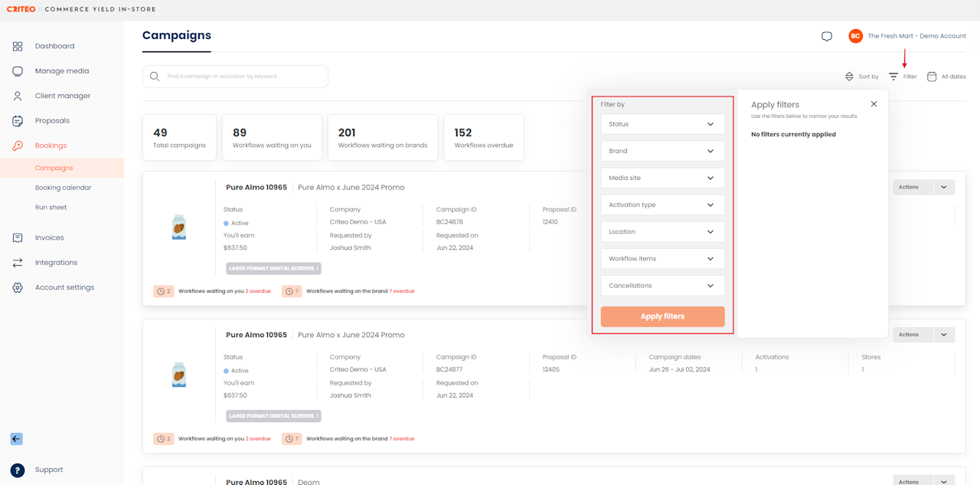Click Actions button on BC24877 campaign card

[x=913, y=335]
